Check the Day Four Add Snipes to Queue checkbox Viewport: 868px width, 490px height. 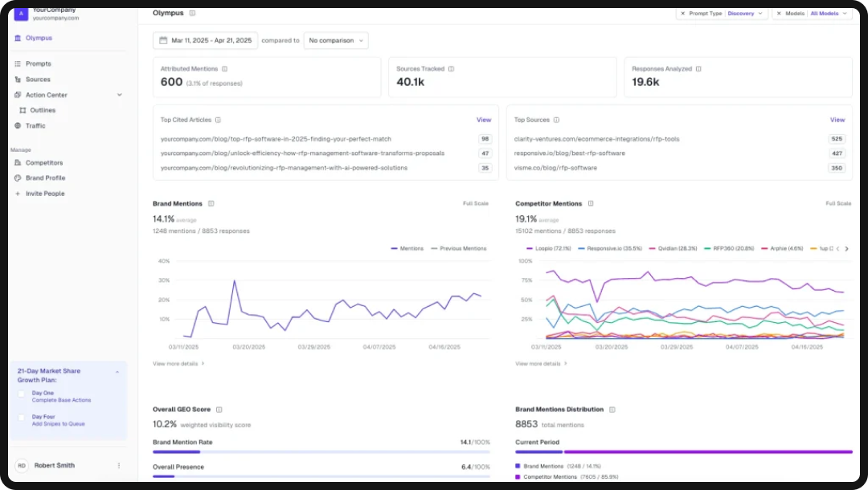(23, 419)
